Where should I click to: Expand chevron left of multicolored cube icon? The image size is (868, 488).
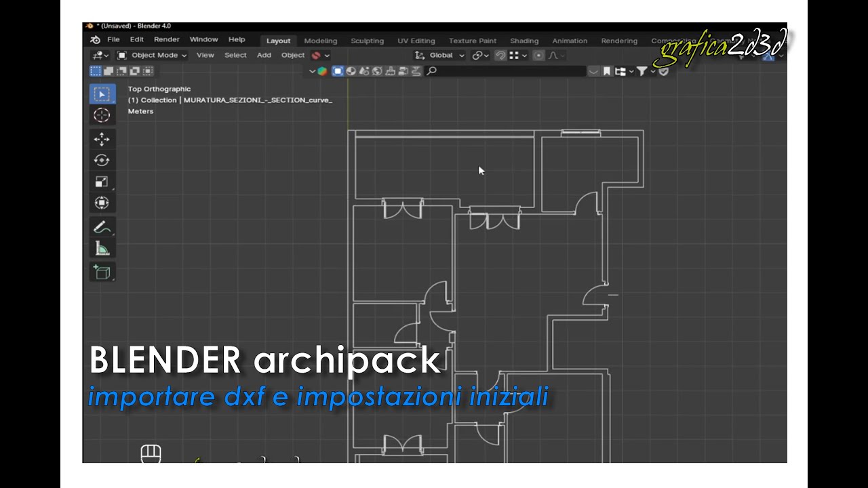(313, 71)
